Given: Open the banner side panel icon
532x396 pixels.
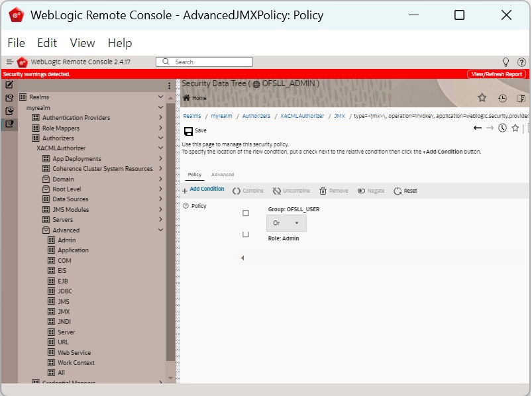Looking at the screenshot, I should (x=521, y=98).
